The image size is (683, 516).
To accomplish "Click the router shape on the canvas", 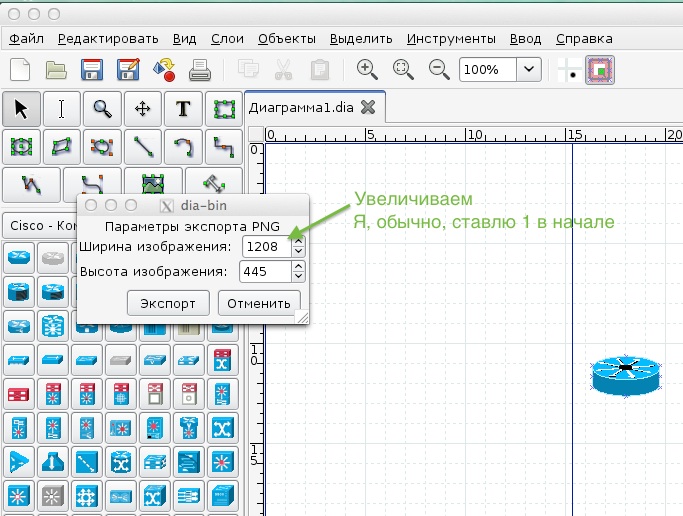I will [626, 375].
